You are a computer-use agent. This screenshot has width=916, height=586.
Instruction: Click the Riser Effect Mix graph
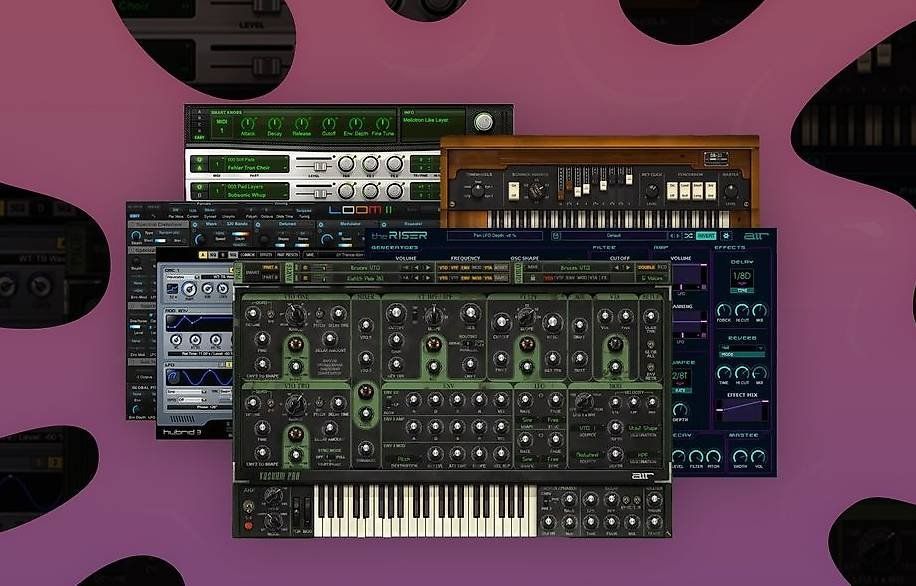click(x=742, y=410)
